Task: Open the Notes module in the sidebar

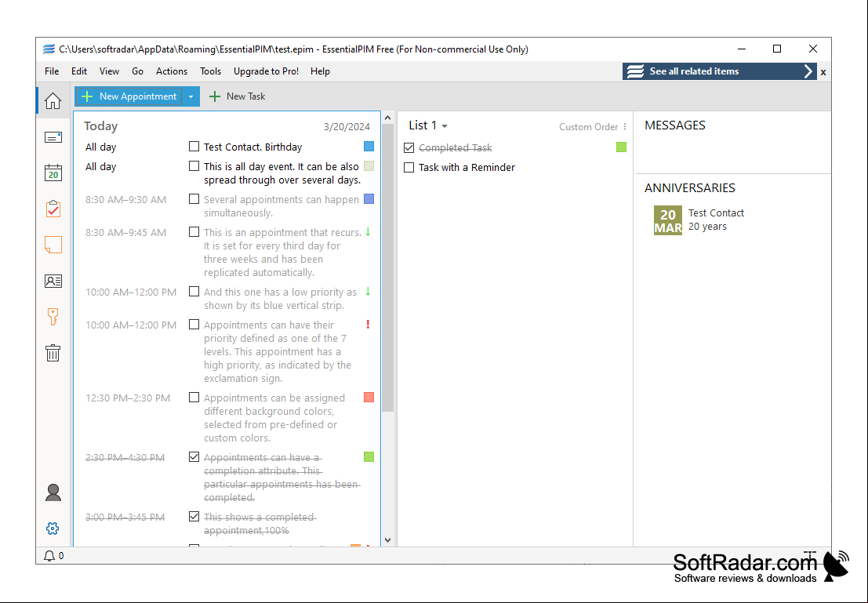Action: (x=53, y=245)
